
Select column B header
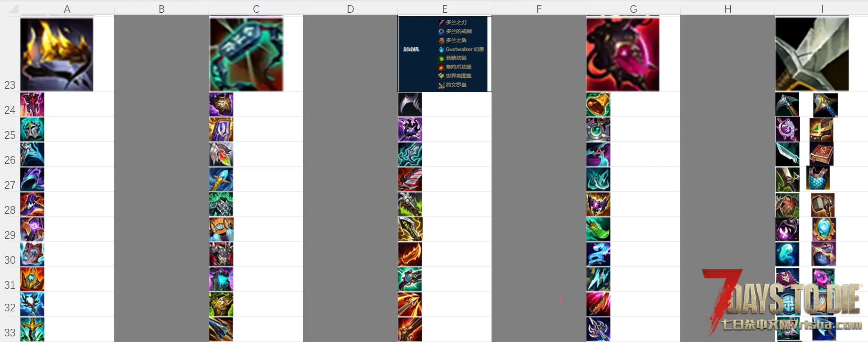tap(161, 9)
